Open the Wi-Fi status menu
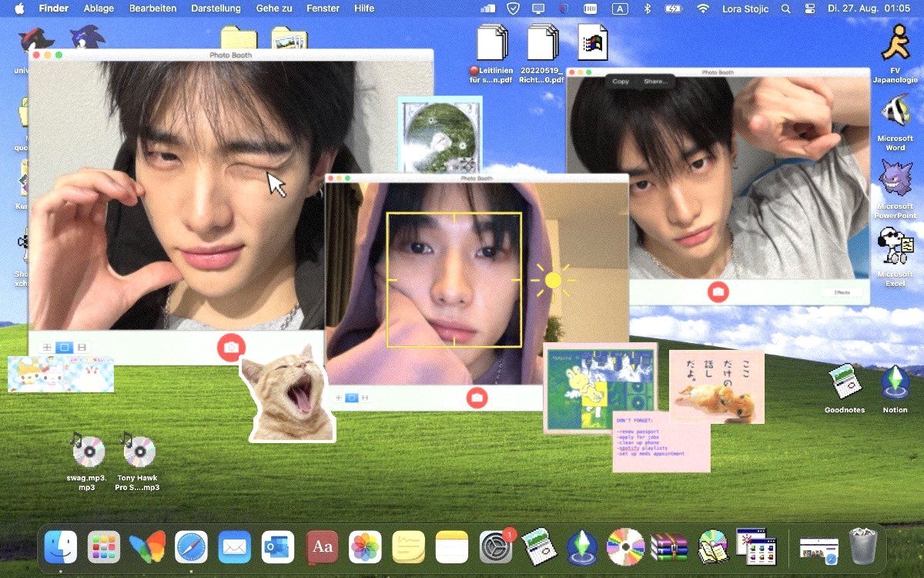 pyautogui.click(x=702, y=8)
